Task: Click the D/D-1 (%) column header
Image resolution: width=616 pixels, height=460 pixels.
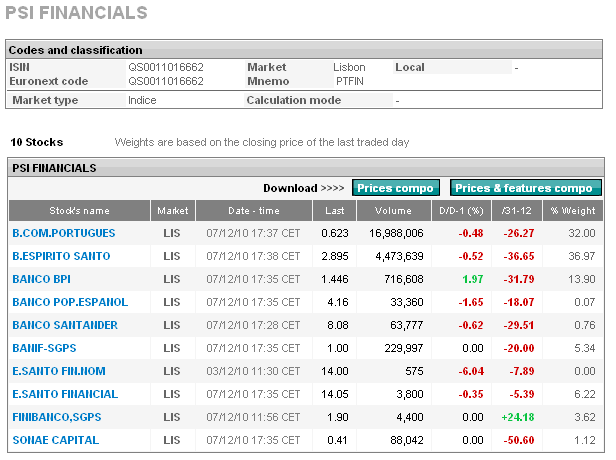Action: coord(461,211)
